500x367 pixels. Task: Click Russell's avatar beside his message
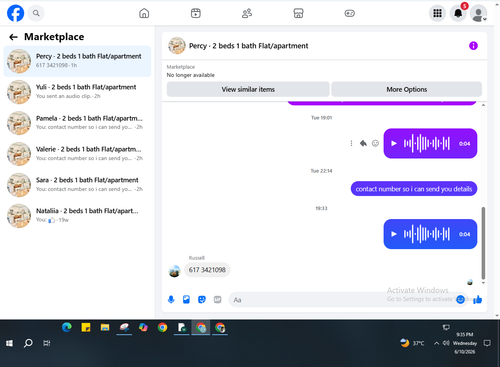(174, 271)
